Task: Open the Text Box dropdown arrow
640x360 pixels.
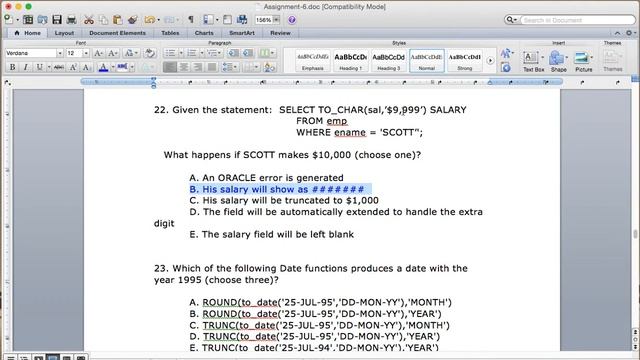Action: (x=542, y=58)
